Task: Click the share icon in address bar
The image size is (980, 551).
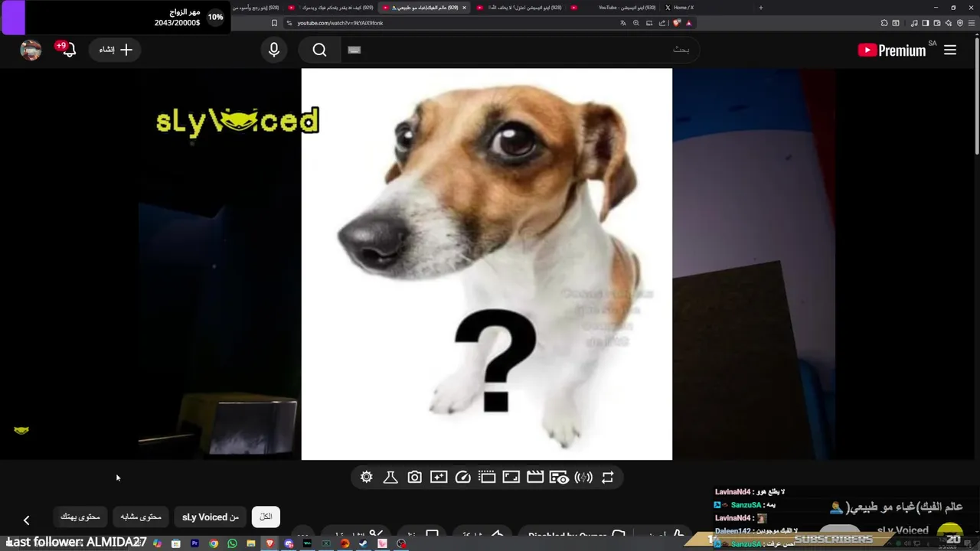Action: click(662, 23)
